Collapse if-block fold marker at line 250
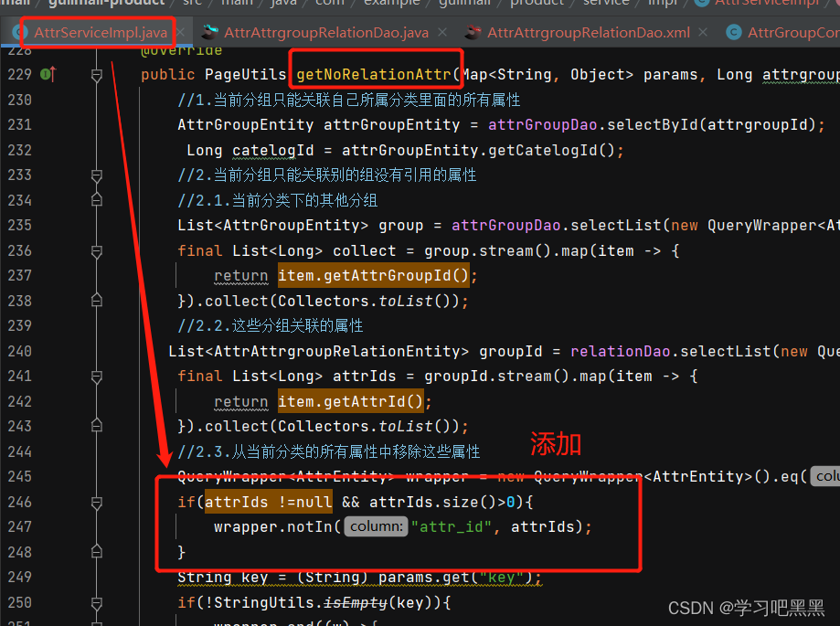Image resolution: width=840 pixels, height=626 pixels. [x=96, y=602]
